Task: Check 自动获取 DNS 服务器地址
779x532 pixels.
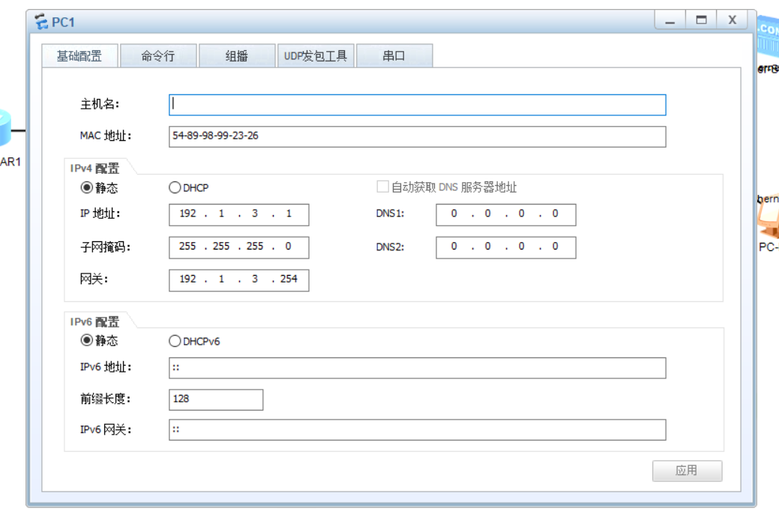Action: click(382, 186)
